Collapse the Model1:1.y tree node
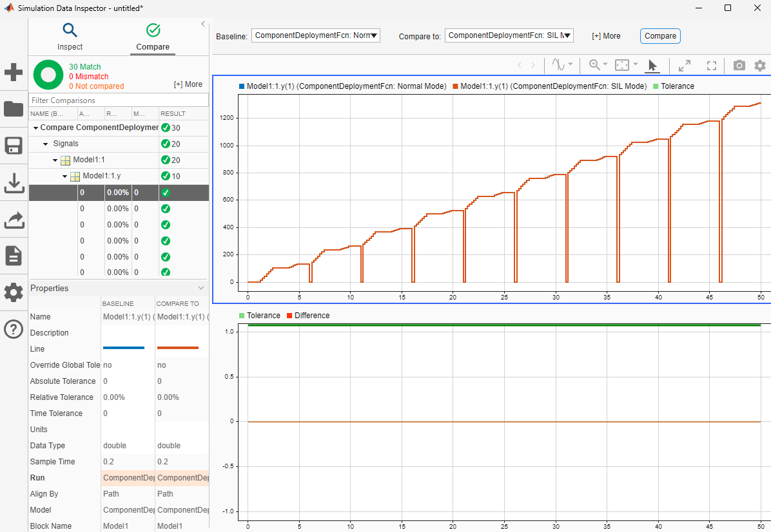Viewport: 771px width, 532px height. (x=65, y=176)
